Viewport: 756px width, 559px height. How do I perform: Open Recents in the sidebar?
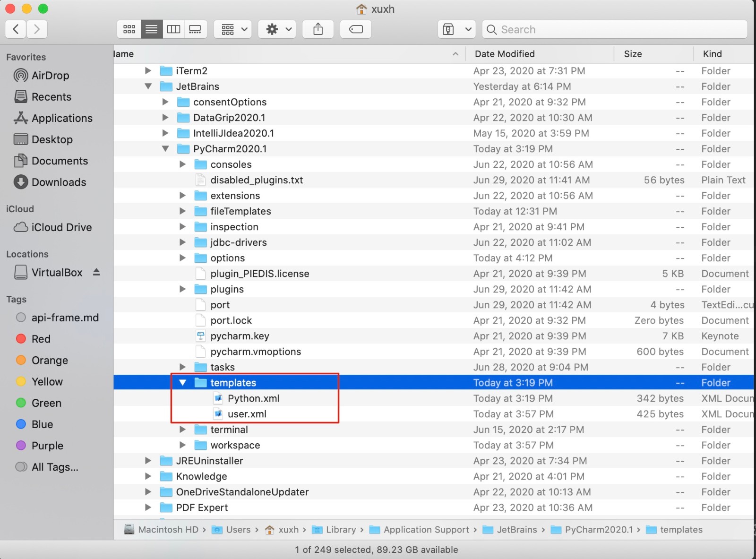43,97
